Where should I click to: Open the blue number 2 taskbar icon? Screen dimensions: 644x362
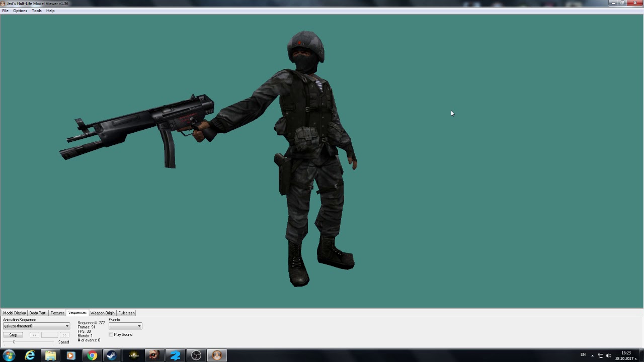tap(175, 355)
